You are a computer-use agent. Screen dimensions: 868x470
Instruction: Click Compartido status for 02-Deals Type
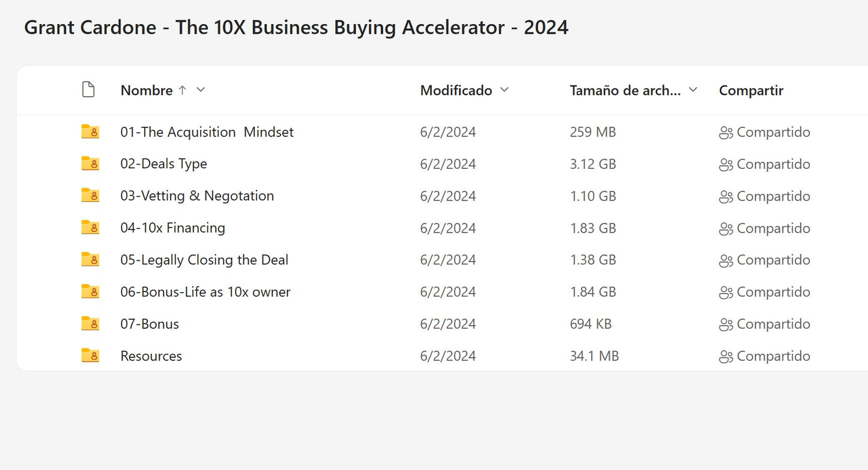tap(773, 164)
